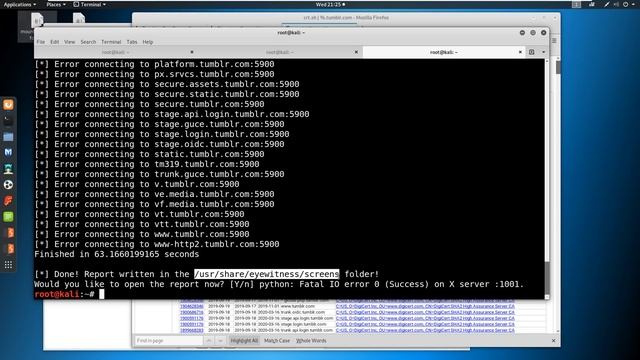Image resolution: width=640 pixels, height=360 pixels.
Task: Open Firefox hamburger menu behind the terminal
Action: pos(554,40)
